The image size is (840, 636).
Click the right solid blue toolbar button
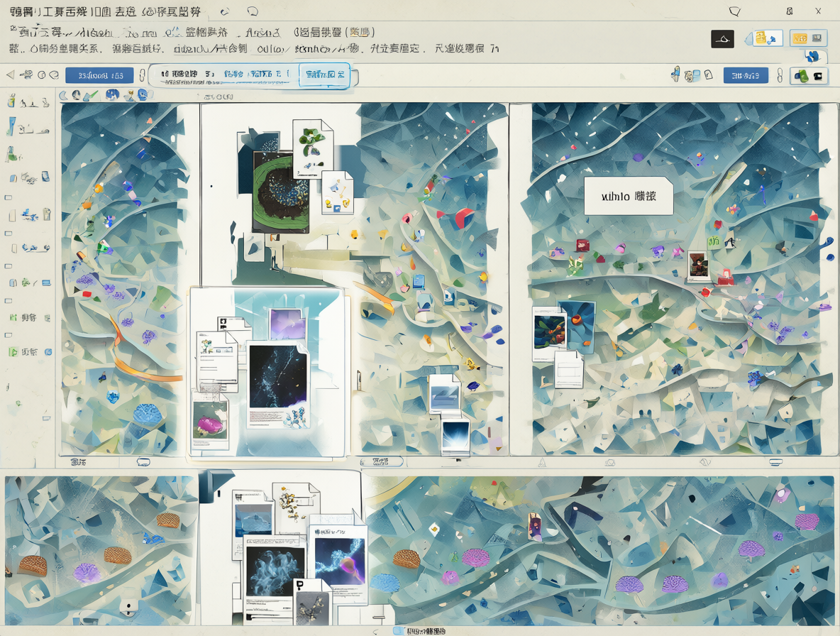click(x=745, y=75)
